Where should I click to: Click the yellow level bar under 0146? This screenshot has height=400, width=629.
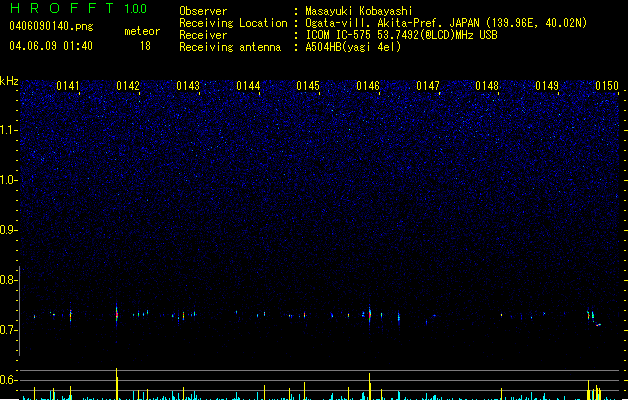pyautogui.click(x=369, y=386)
